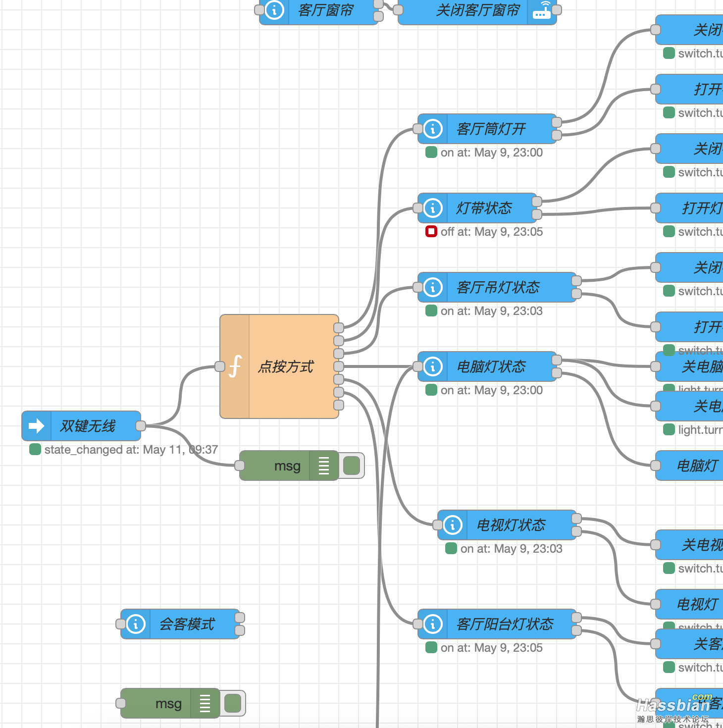Screen dimensions: 723x728
Task: Select the 电脑灯 node at right edge
Action: tap(689, 466)
